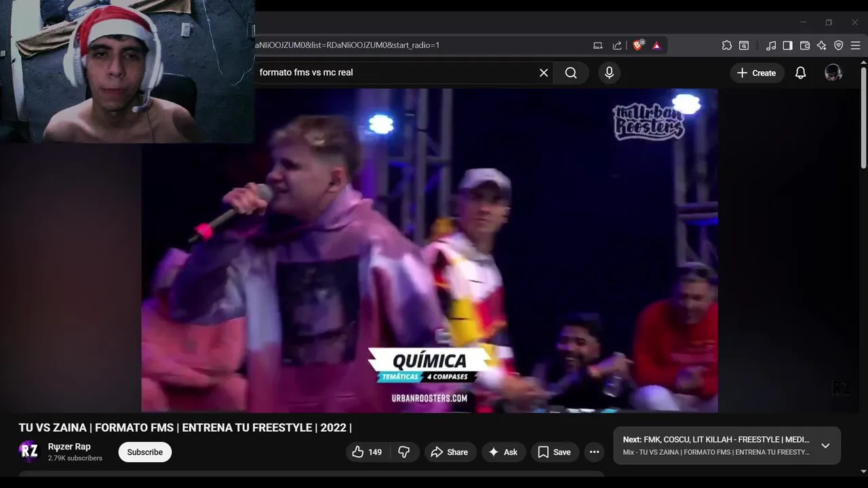The height and width of the screenshot is (488, 868).
Task: Open the Brave Rewards triangle icon
Action: point(656,45)
